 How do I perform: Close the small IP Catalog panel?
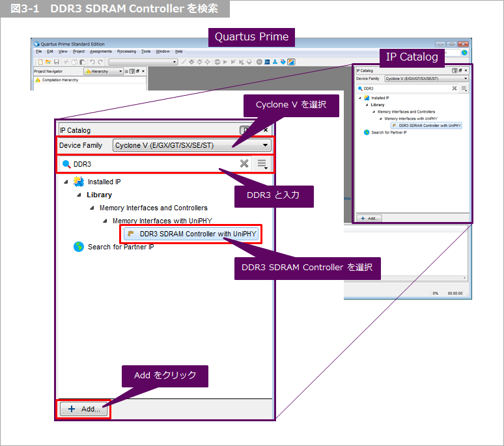(x=466, y=70)
